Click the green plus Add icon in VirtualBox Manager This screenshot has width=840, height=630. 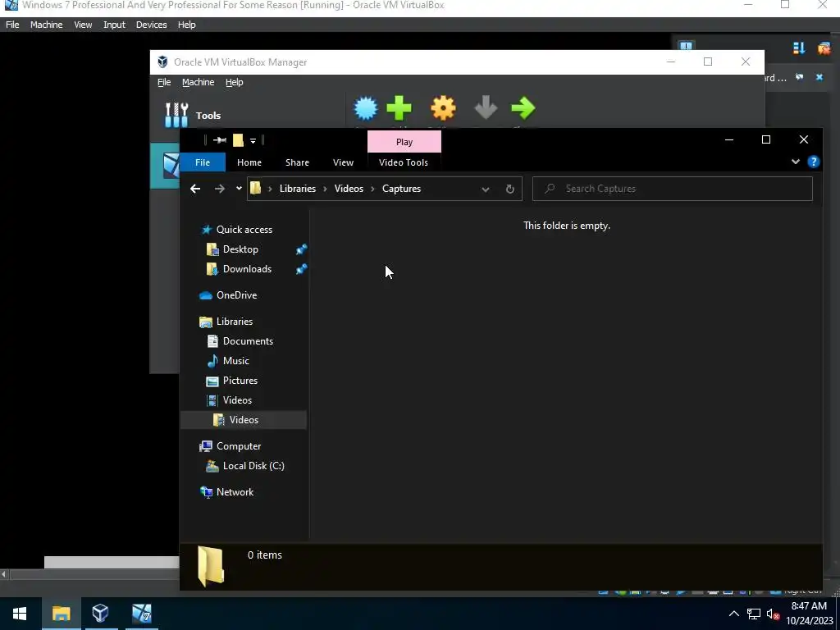tap(399, 109)
